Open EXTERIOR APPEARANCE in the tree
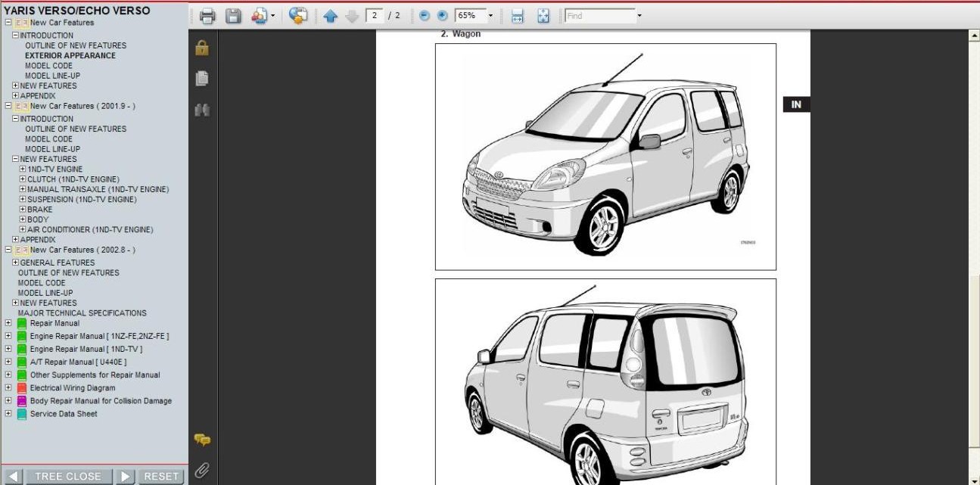This screenshot has height=485, width=980. [x=70, y=55]
